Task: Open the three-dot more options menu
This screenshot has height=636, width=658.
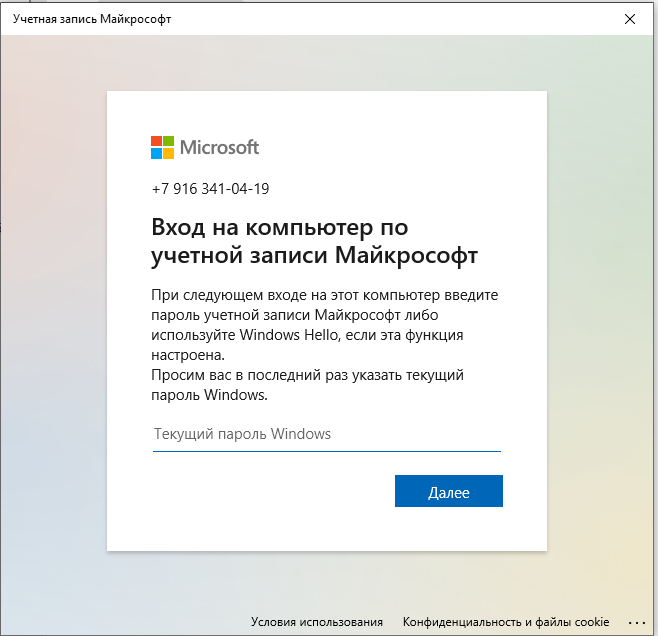Action: tap(637, 623)
